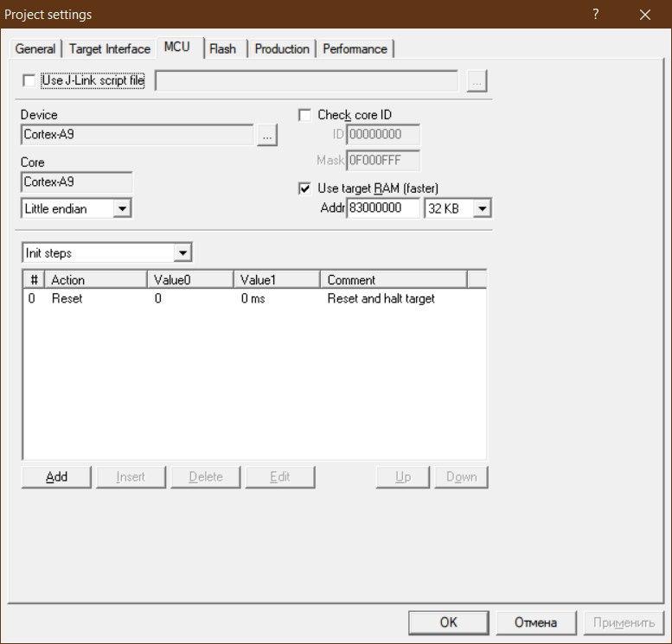Image resolution: width=672 pixels, height=644 pixels.
Task: Disable the Use target RAM checkbox
Action: (304, 188)
